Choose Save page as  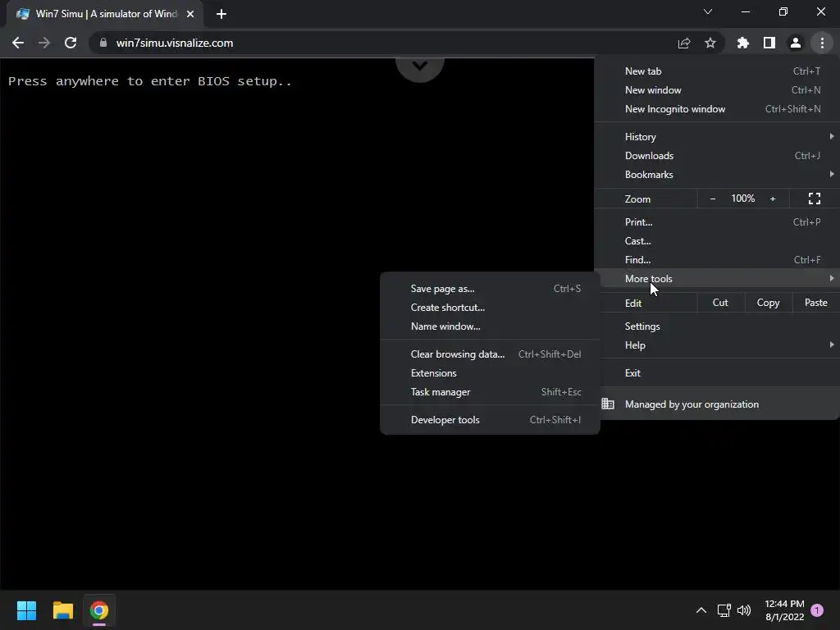pos(491,289)
